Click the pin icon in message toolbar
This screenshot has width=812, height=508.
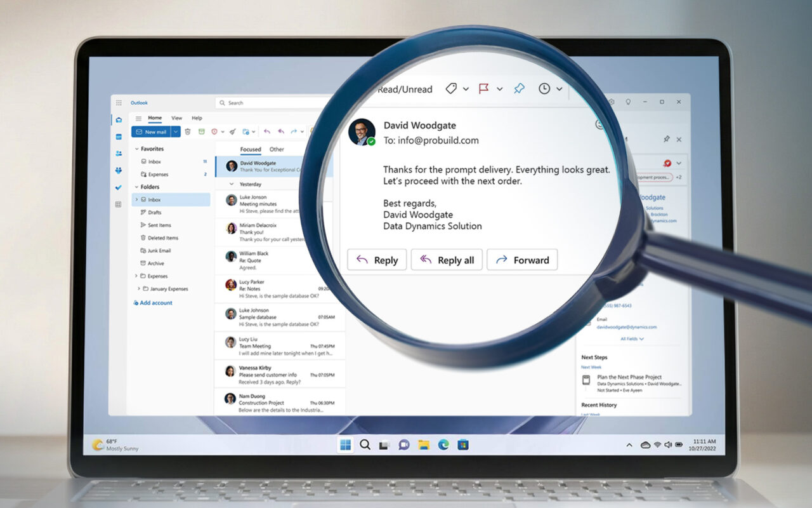[519, 89]
